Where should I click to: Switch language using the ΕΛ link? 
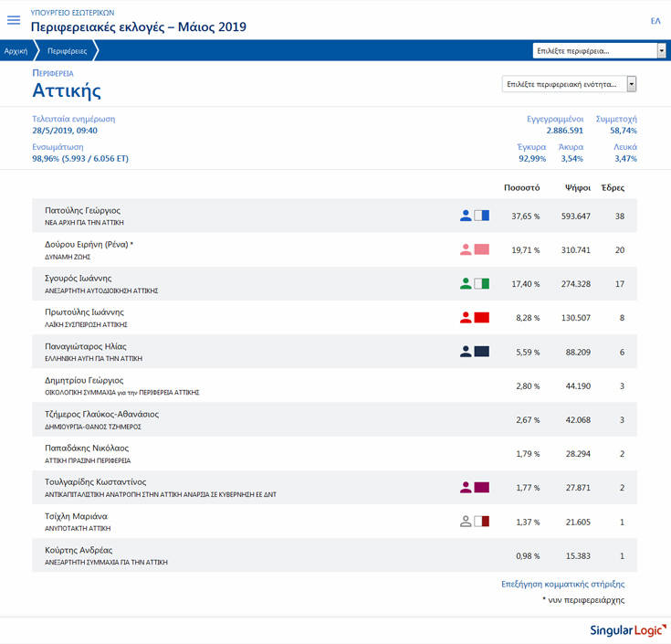tap(655, 20)
